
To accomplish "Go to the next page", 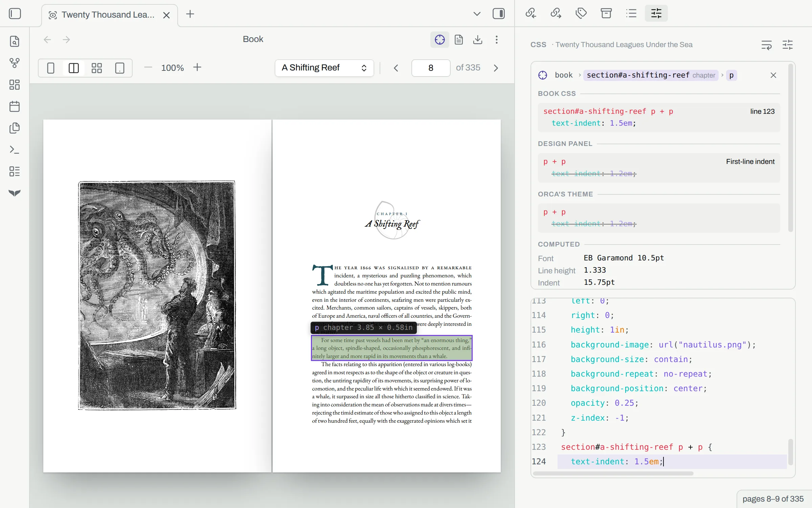I will click(496, 68).
